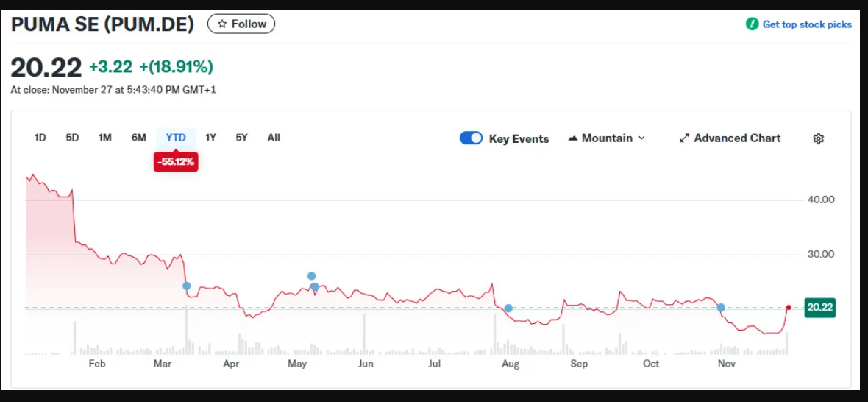Click the Feb label on the date axis
868x402 pixels.
coord(97,364)
